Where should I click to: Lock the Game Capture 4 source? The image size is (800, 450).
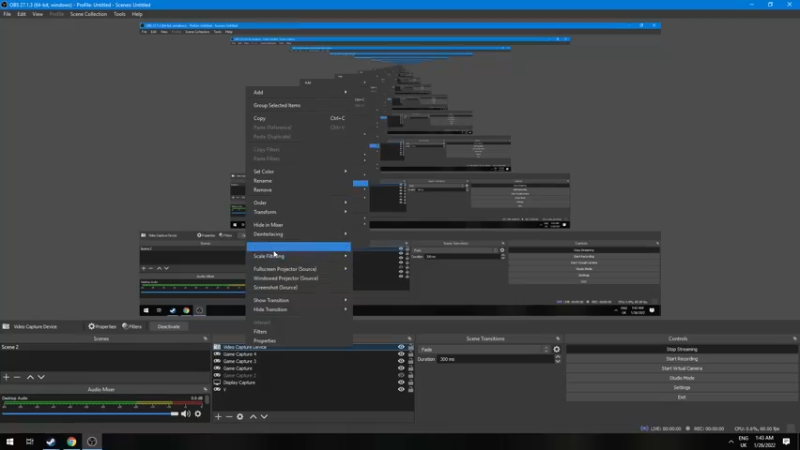(410, 354)
